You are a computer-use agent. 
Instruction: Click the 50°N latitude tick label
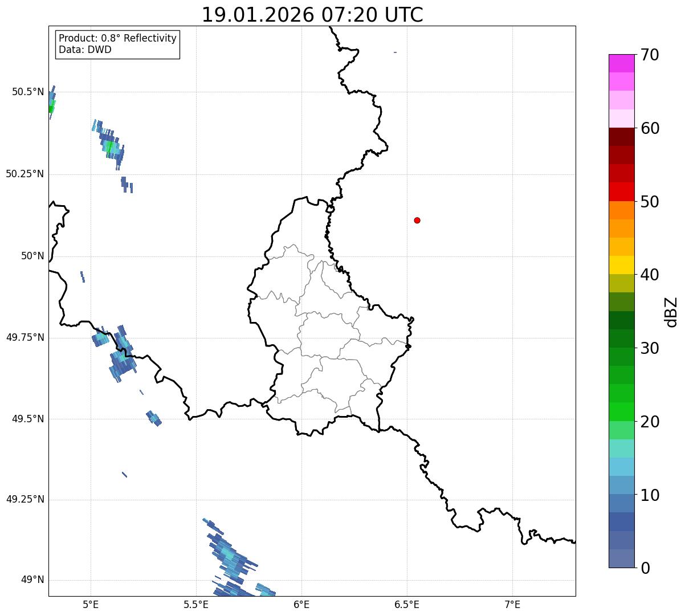(32, 256)
